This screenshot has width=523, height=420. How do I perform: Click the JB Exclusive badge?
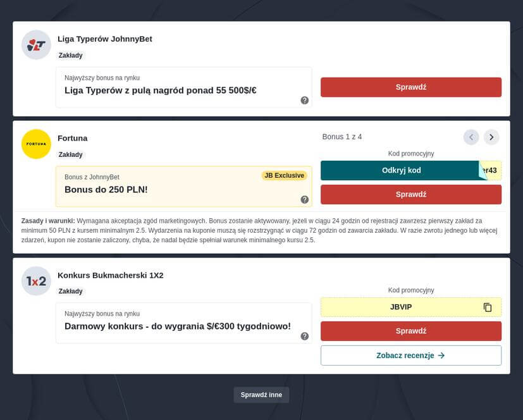[284, 175]
